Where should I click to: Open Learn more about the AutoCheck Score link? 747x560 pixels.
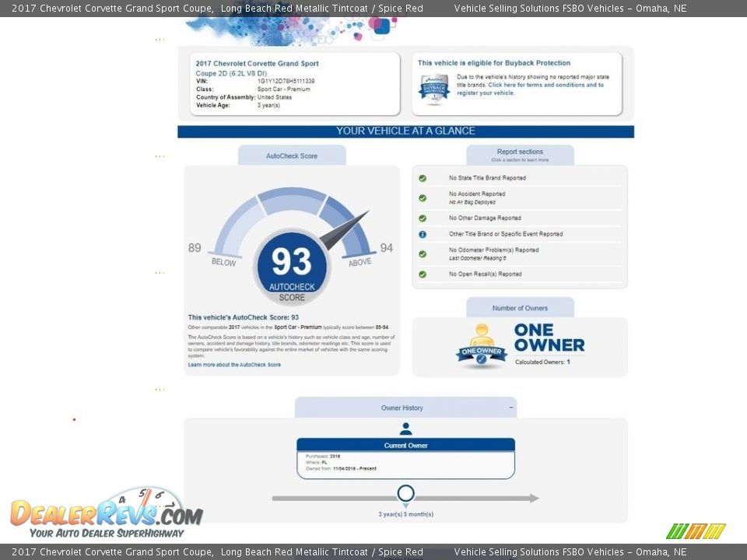click(x=234, y=365)
